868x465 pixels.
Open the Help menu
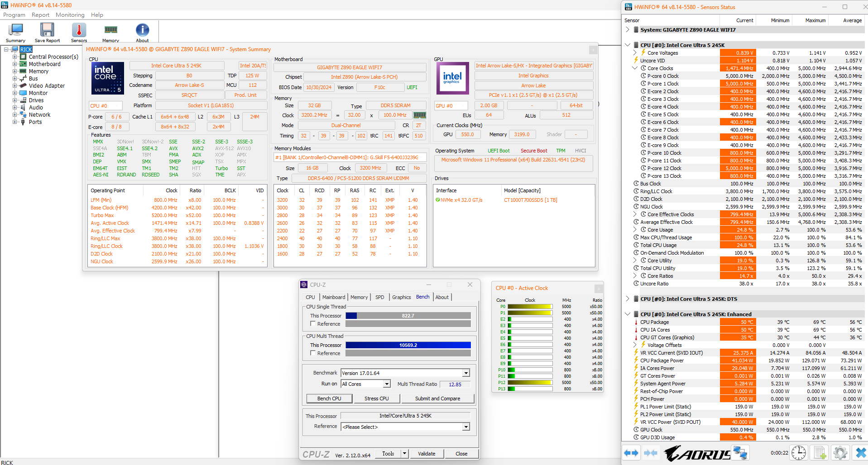(97, 15)
